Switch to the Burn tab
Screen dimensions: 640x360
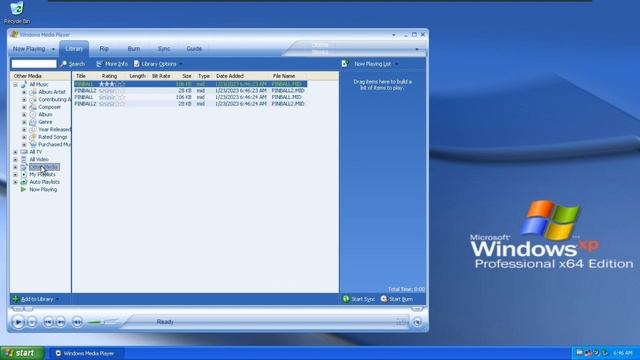tap(133, 49)
